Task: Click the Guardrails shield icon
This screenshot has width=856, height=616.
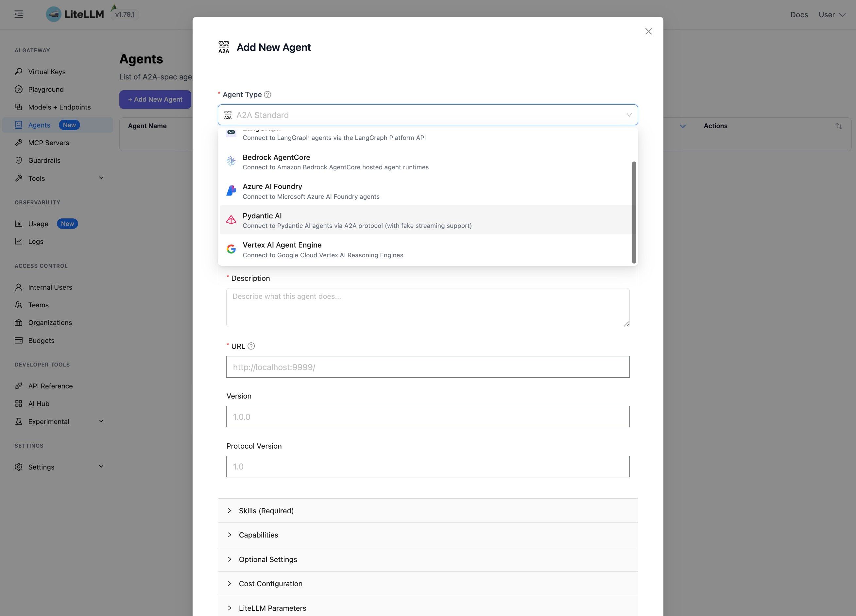Action: tap(19, 161)
